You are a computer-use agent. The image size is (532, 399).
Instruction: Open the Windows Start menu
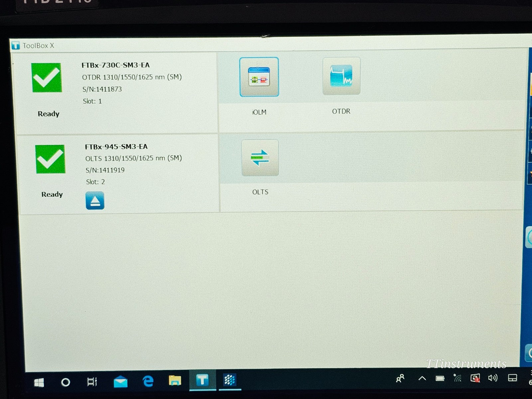coord(39,382)
